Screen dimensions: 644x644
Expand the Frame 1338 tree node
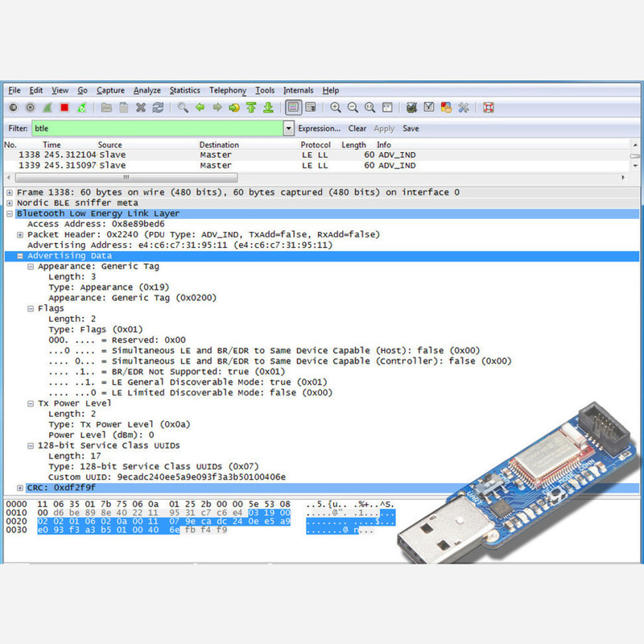(10, 192)
